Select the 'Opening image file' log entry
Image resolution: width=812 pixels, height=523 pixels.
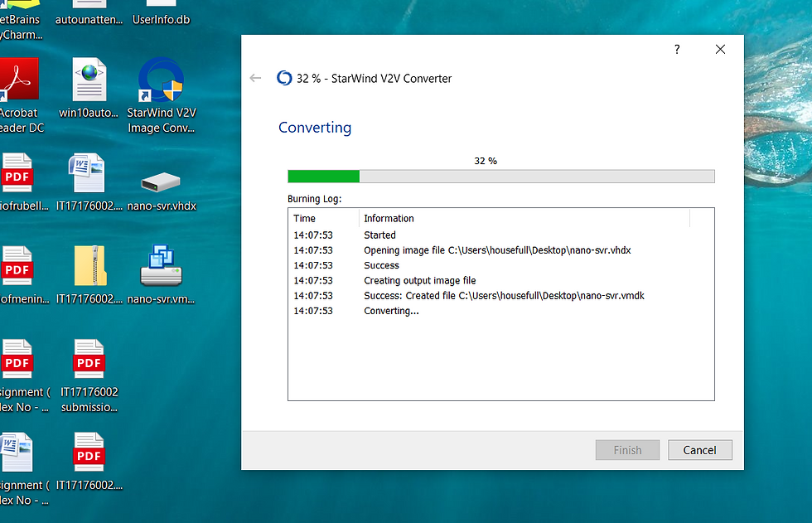(500, 250)
